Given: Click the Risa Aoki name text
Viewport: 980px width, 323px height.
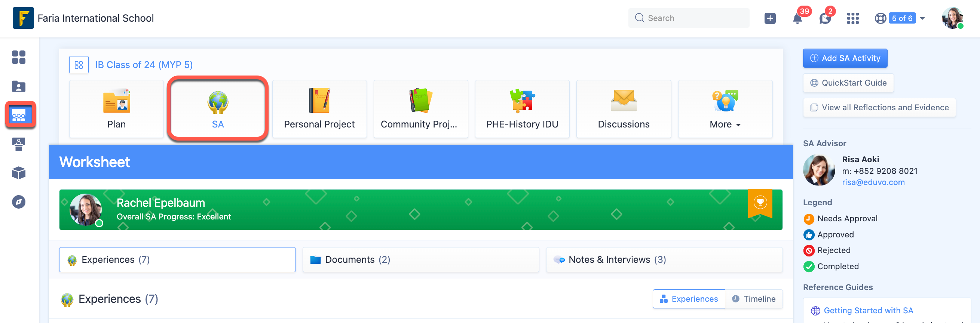Looking at the screenshot, I should [x=860, y=159].
